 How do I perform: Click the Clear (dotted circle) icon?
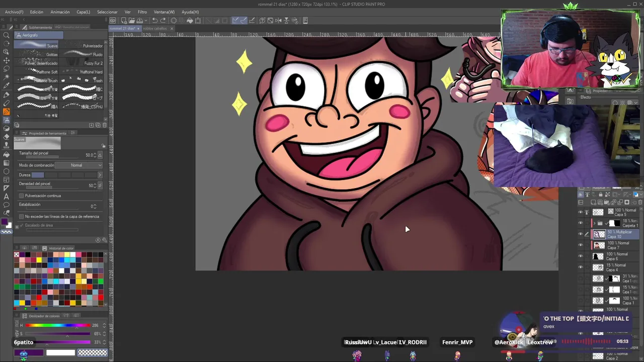tap(174, 21)
